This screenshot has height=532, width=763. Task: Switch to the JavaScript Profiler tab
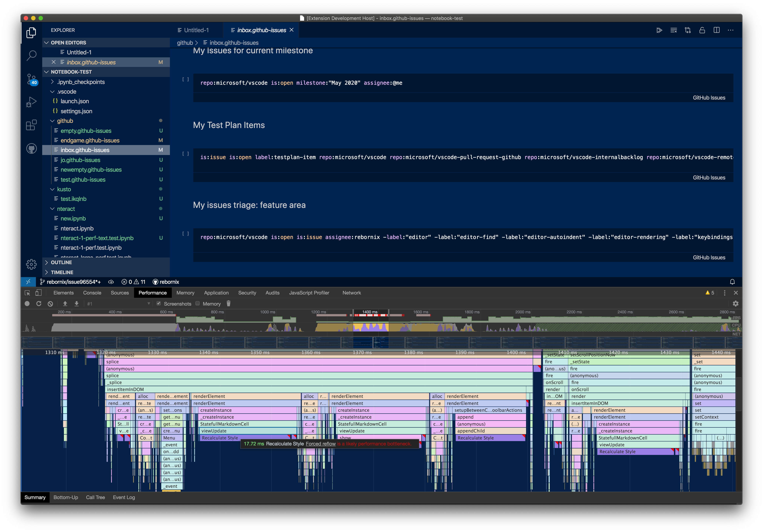tap(309, 293)
